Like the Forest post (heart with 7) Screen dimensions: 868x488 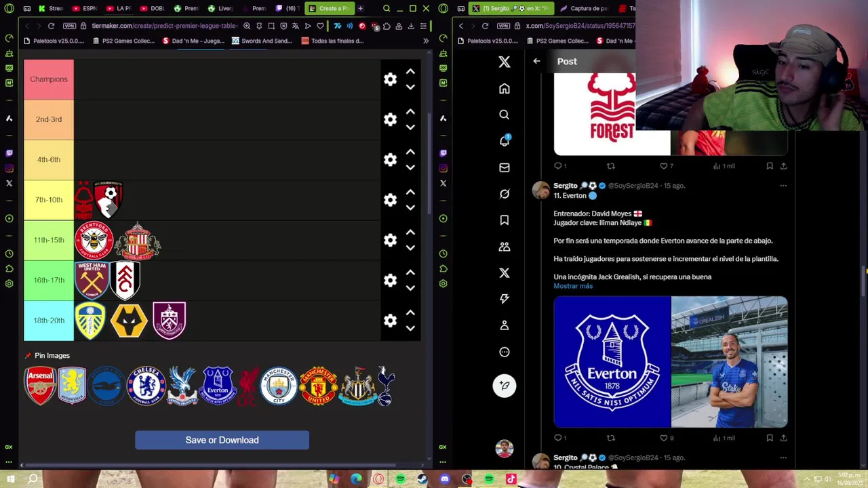[664, 166]
